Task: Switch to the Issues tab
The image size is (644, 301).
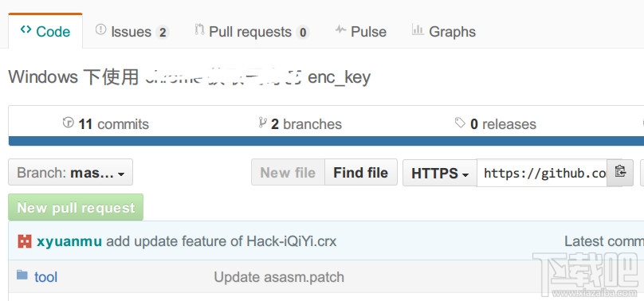Action: (132, 32)
